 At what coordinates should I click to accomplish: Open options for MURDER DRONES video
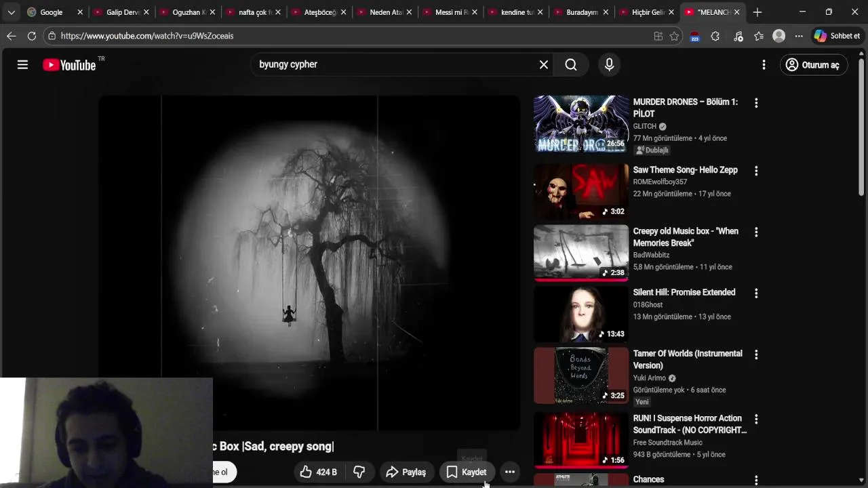tap(756, 103)
